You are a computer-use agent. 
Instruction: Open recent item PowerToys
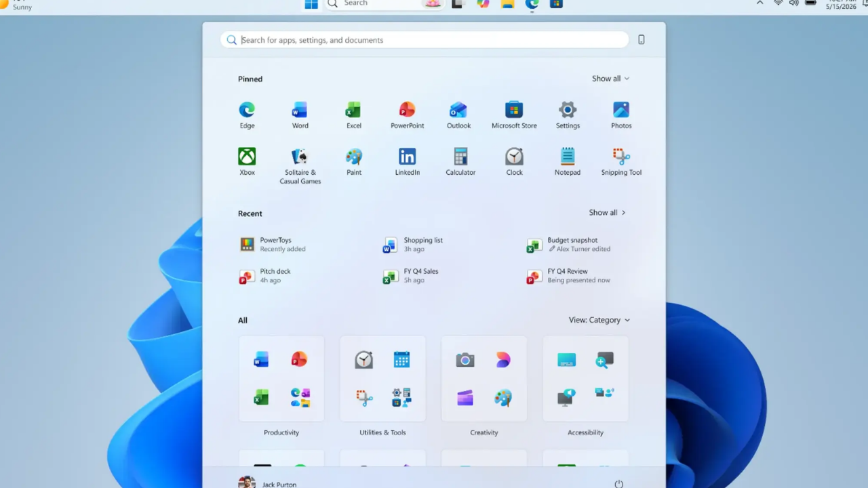274,244
